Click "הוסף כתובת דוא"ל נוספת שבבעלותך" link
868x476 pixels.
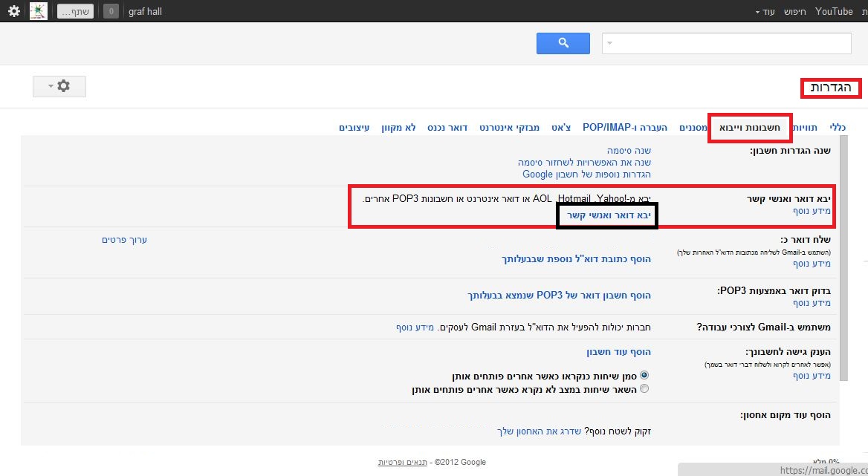(x=576, y=258)
